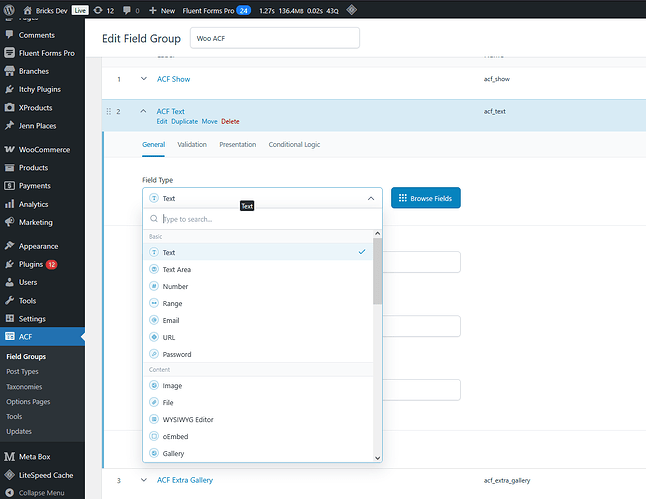Click the New plus icon

(x=153, y=10)
